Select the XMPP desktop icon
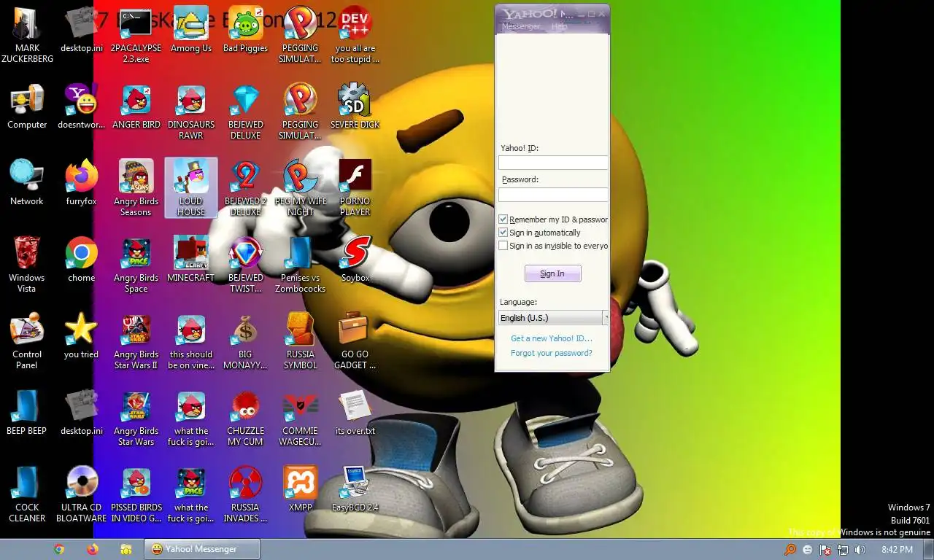 click(300, 489)
